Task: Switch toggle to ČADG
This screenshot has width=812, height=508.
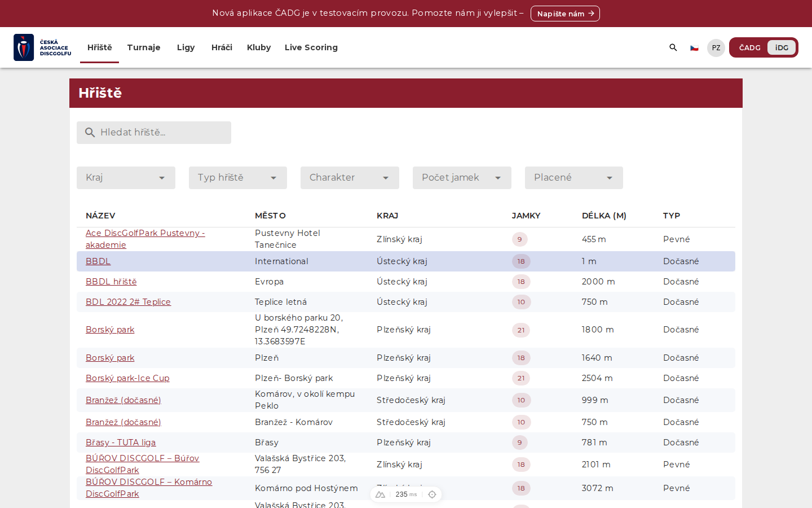Action: click(x=749, y=47)
